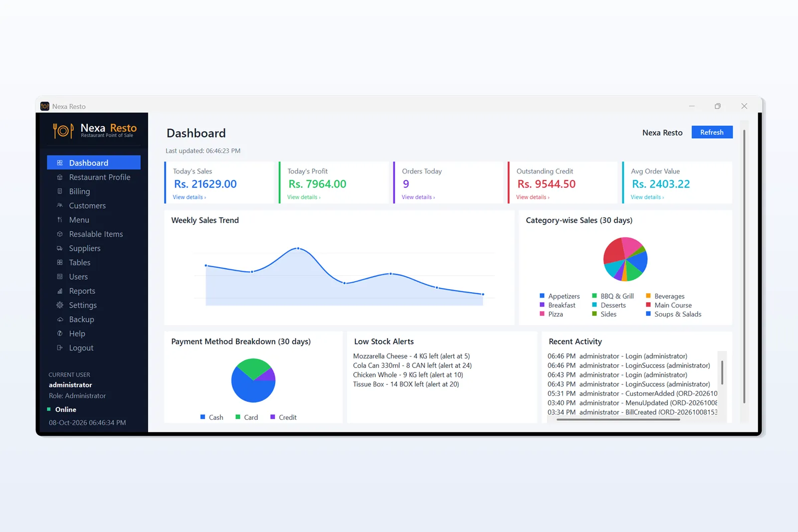The image size is (798, 532).
Task: Click the Nexa Resto title bar app icon
Action: click(45, 106)
